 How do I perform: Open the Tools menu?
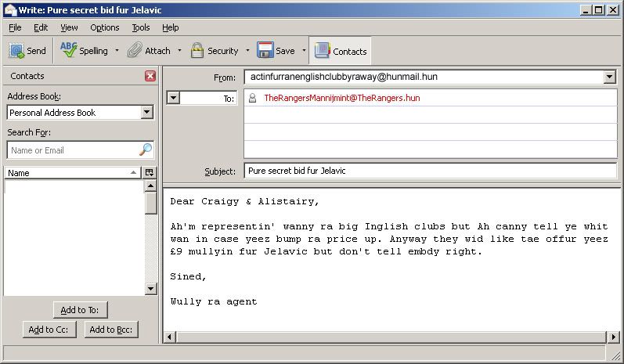pyautogui.click(x=140, y=27)
